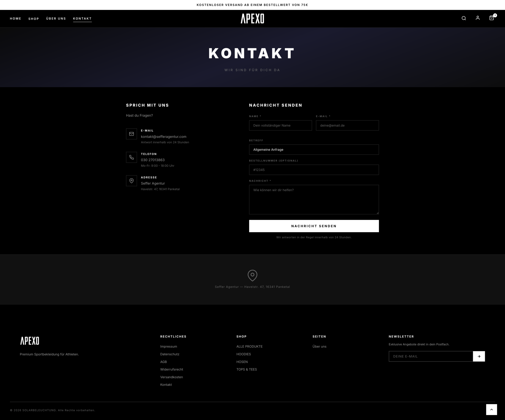
Task: Click the APEXO logo in header
Action: (252, 19)
